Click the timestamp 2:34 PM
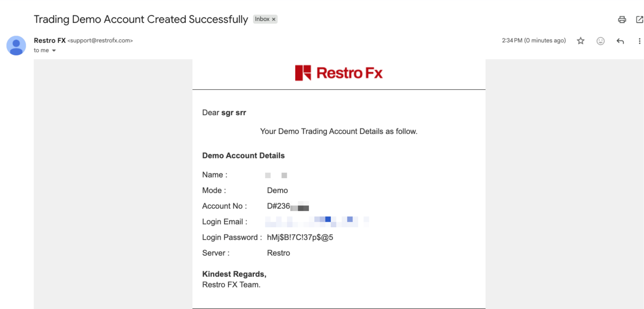This screenshot has width=644, height=309. pos(534,40)
